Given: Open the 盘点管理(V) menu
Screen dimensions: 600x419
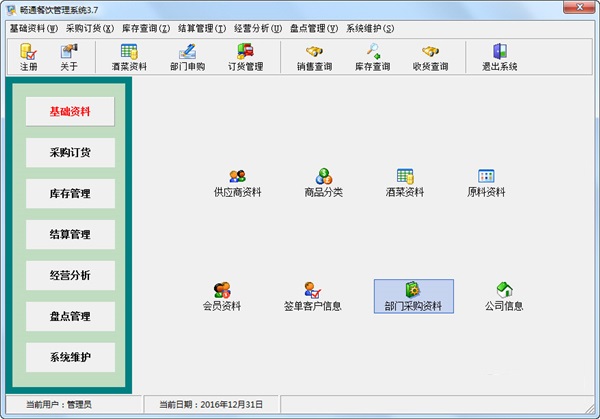Looking at the screenshot, I should [314, 28].
